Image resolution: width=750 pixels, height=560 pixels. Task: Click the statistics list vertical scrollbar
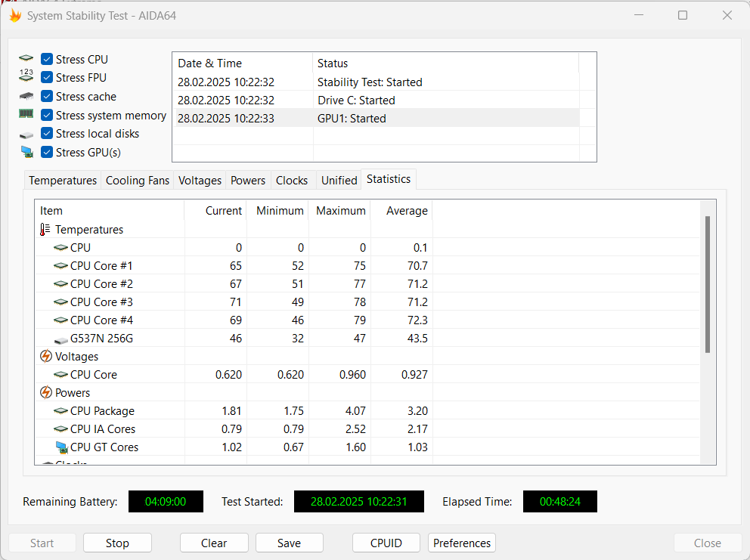point(708,284)
